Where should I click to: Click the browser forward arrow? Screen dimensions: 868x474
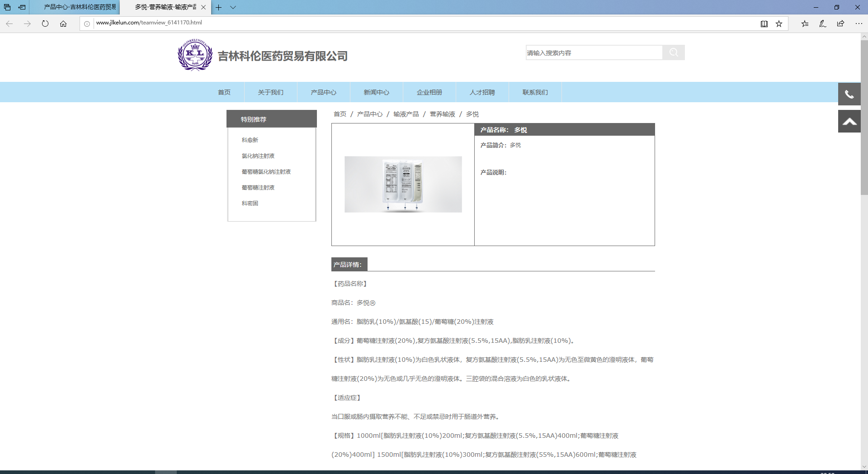27,24
